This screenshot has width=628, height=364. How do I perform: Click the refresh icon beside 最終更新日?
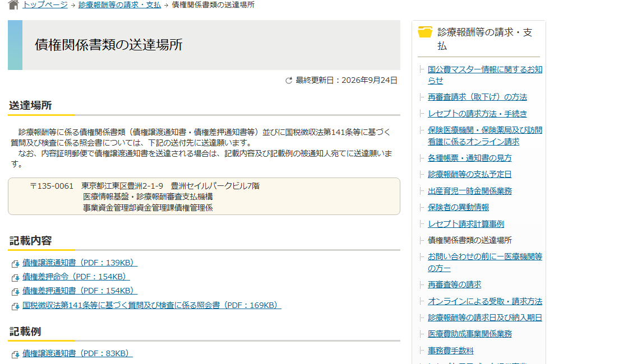tap(289, 81)
